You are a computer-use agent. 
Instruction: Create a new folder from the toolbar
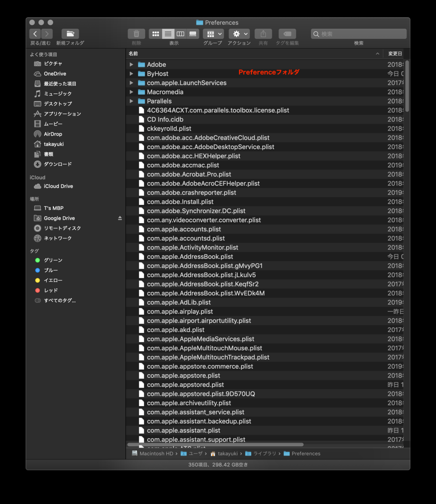coord(70,34)
